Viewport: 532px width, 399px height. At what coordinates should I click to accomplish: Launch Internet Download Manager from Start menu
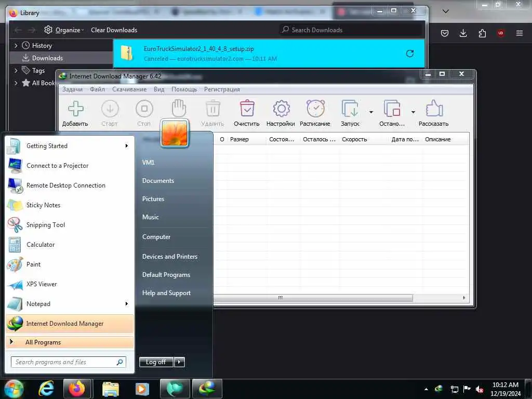click(70, 323)
